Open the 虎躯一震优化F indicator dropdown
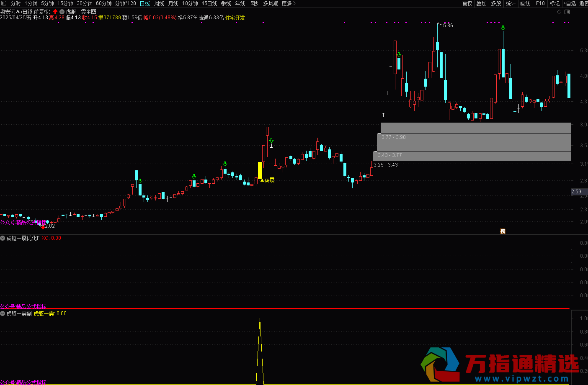Viewport: 588px width, 385px height. point(3,238)
